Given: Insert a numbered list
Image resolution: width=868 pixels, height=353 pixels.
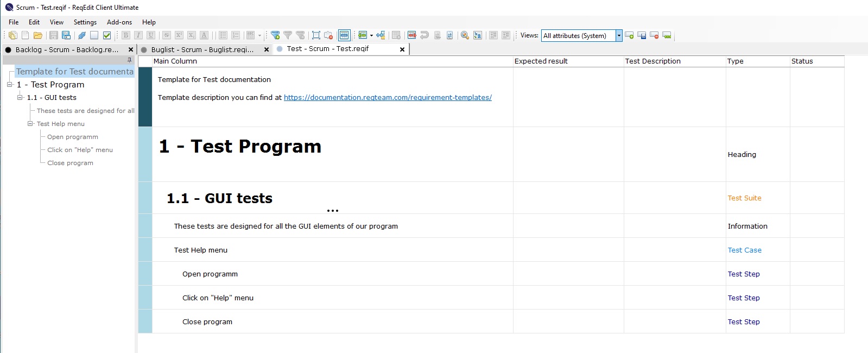Looking at the screenshot, I should [236, 35].
